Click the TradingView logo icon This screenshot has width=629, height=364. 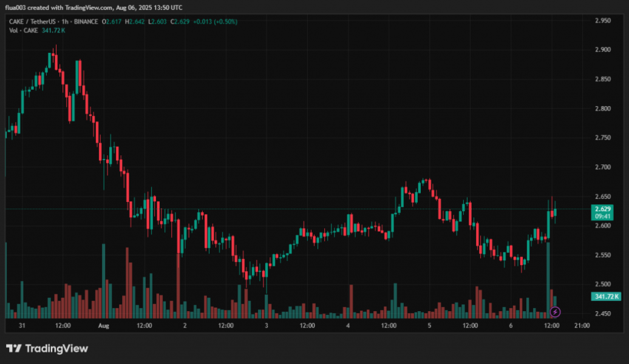pos(14,348)
